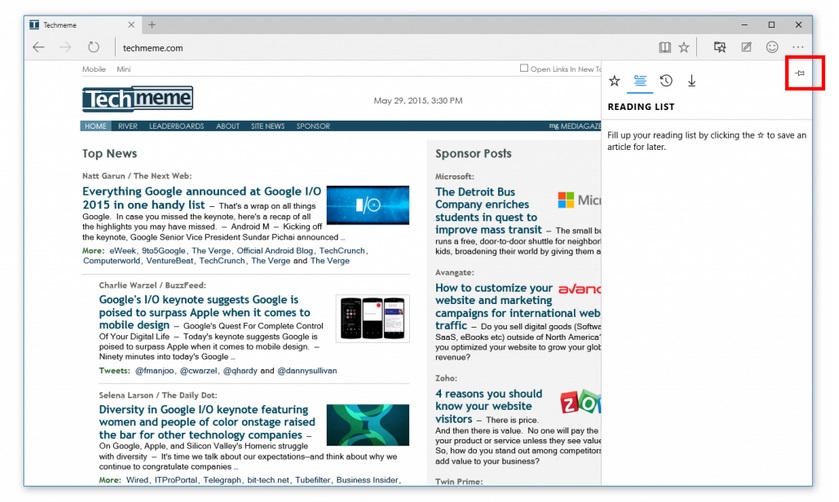Open SPONSOR in navigation bar

tap(313, 126)
